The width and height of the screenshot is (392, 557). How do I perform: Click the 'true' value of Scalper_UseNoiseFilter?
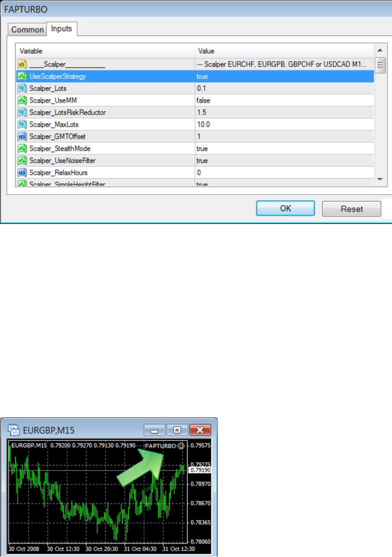tap(202, 161)
